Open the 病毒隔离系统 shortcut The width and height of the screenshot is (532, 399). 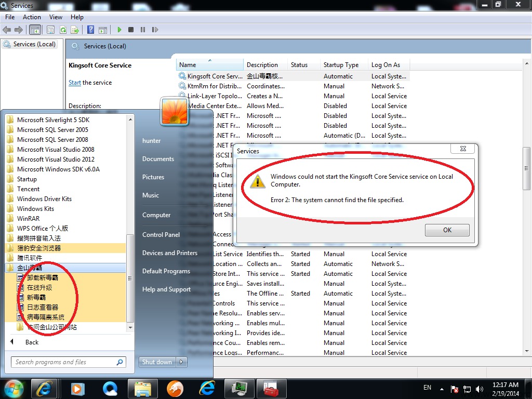[66, 317]
